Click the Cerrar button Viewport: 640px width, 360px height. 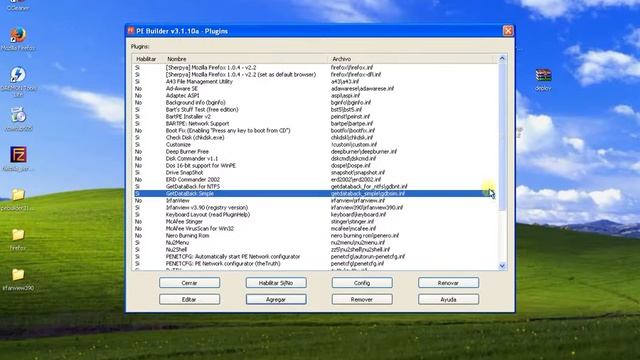189,283
